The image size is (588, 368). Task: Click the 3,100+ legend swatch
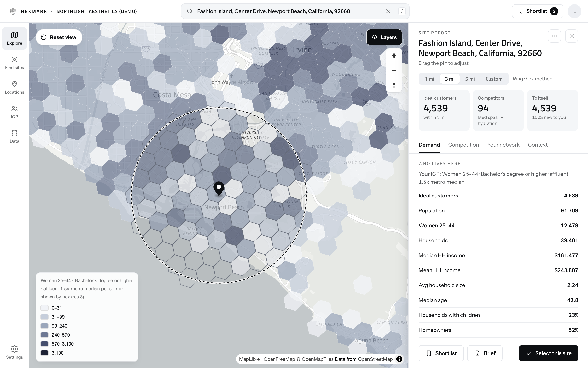point(45,353)
